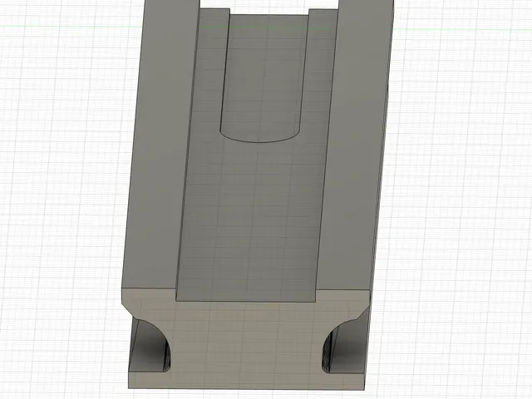Viewport: 532px width, 399px height.
Task: Select the left concave groove surface
Action: pos(150,346)
